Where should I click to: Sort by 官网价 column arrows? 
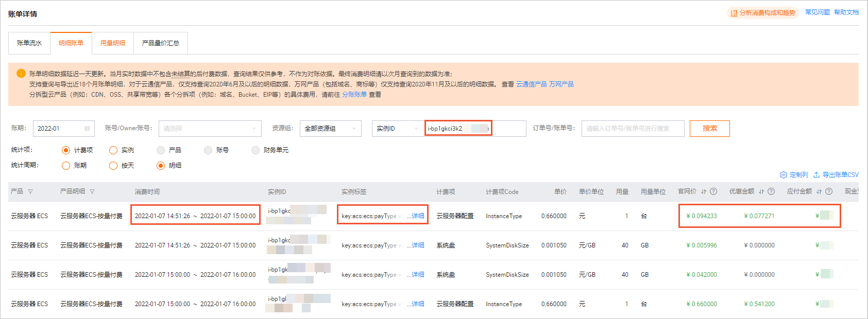[x=704, y=191]
